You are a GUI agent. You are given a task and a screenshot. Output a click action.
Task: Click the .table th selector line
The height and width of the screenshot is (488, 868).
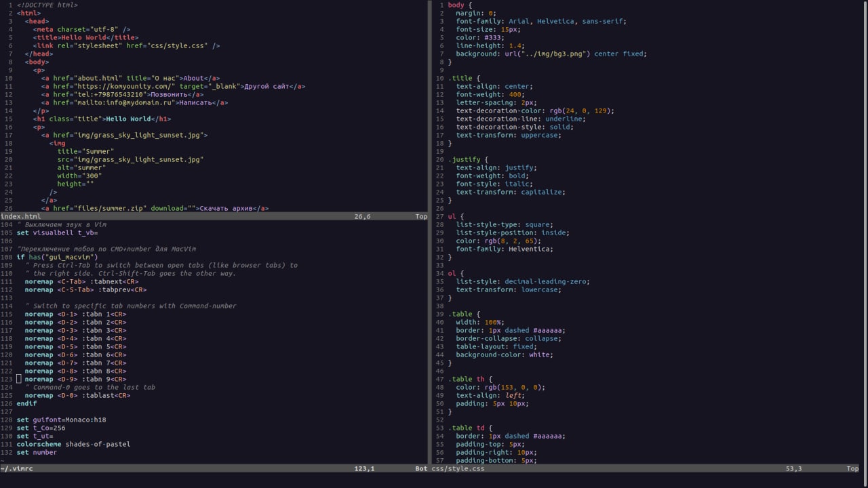click(470, 379)
